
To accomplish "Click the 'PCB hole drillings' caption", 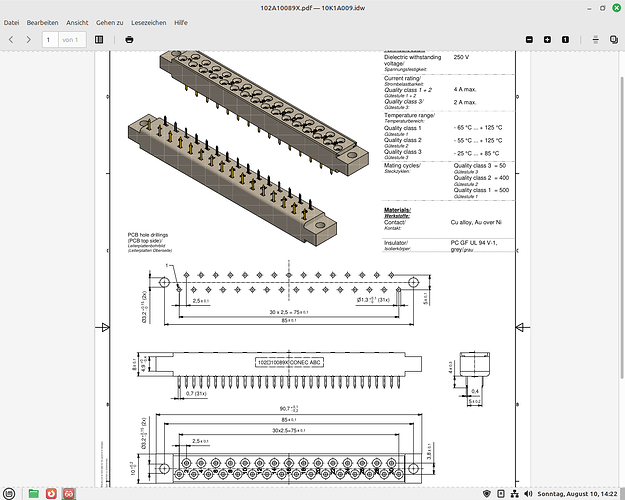I will [148, 235].
